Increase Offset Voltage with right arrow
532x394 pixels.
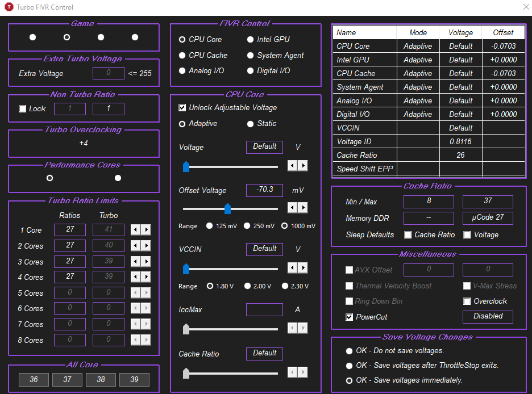click(303, 207)
